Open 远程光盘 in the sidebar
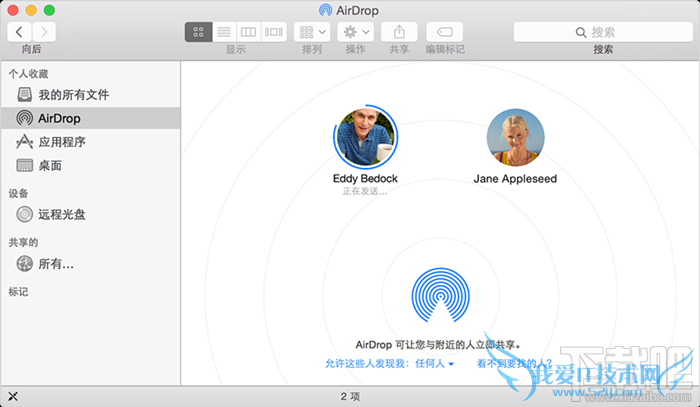The image size is (700, 407). 91,214
